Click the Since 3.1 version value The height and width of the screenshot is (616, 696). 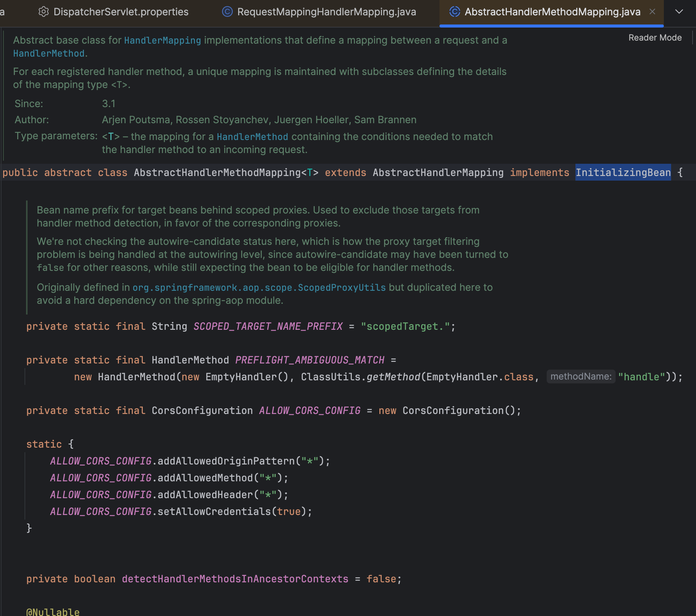[109, 104]
